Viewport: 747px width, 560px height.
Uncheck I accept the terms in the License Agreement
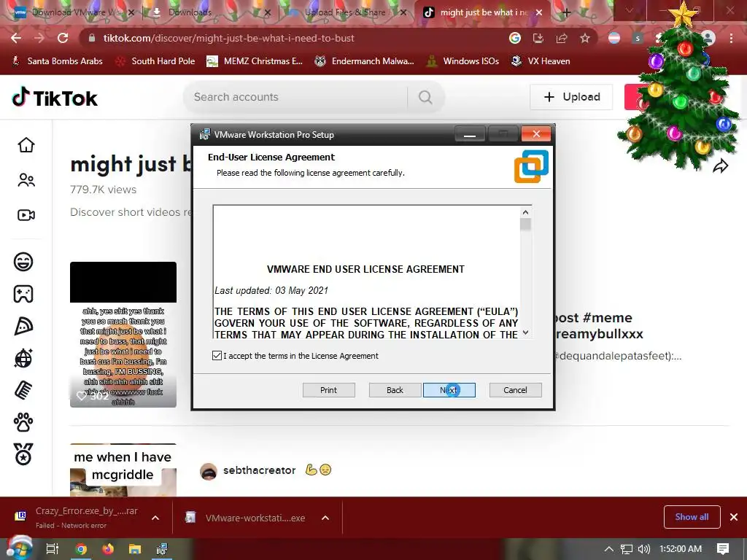(x=217, y=355)
